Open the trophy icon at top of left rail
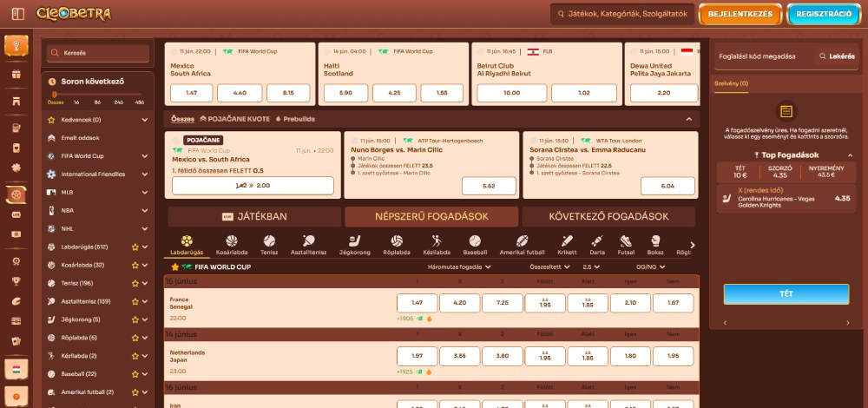Image resolution: width=868 pixels, height=408 pixels. tap(16, 45)
